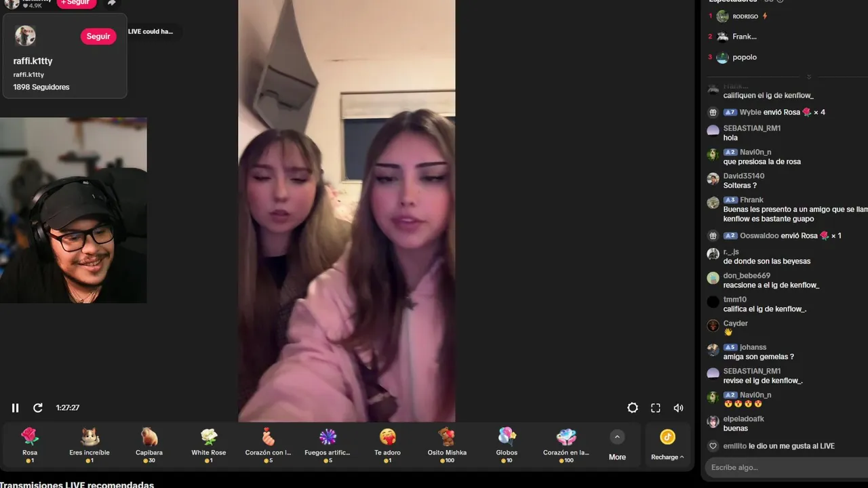Click Ooswaldoo's name in the Rosa gift message
Image resolution: width=868 pixels, height=488 pixels.
coord(759,236)
